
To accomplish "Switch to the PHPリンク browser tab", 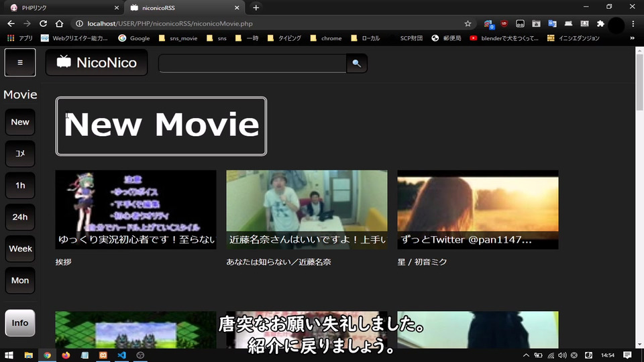I will pyautogui.click(x=64, y=8).
